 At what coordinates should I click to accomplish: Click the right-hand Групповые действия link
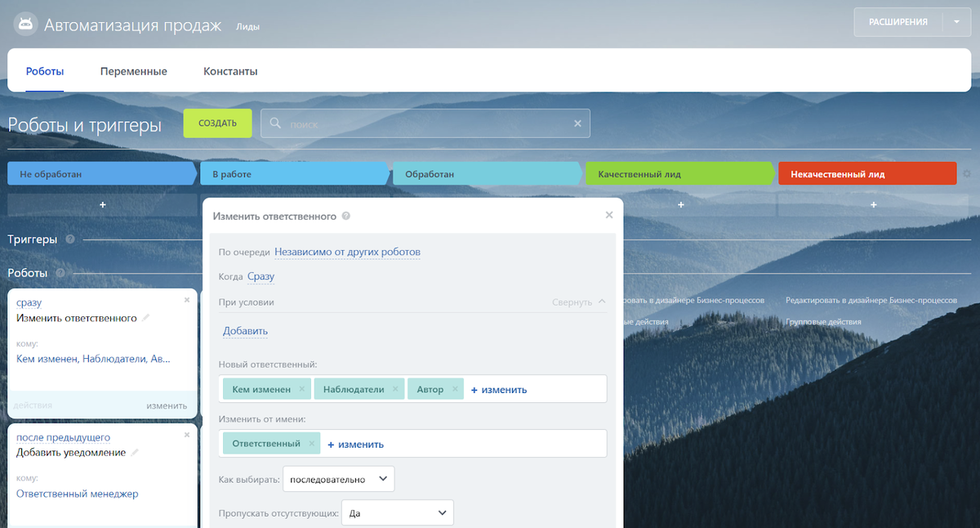coord(823,322)
